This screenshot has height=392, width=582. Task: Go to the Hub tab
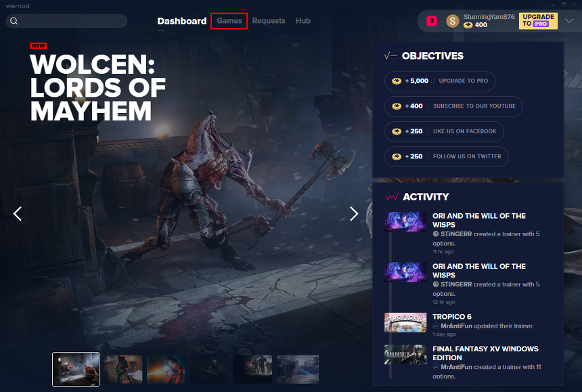coord(303,21)
